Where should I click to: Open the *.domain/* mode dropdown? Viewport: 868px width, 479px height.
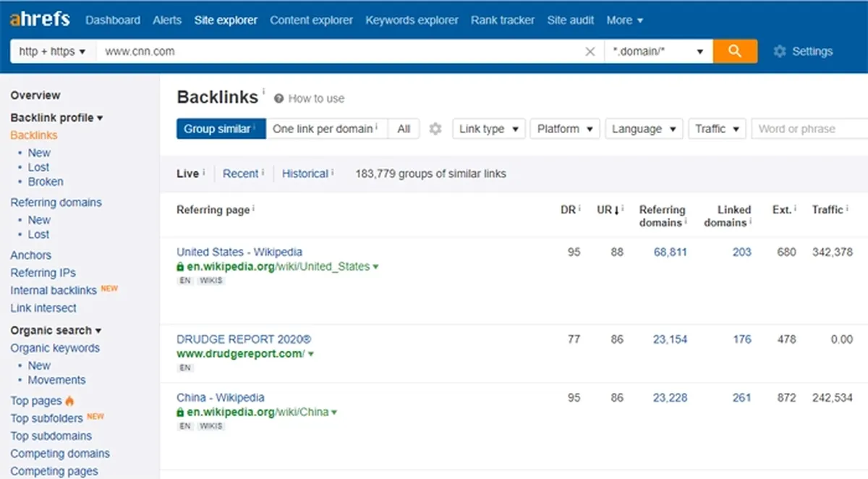pyautogui.click(x=658, y=51)
